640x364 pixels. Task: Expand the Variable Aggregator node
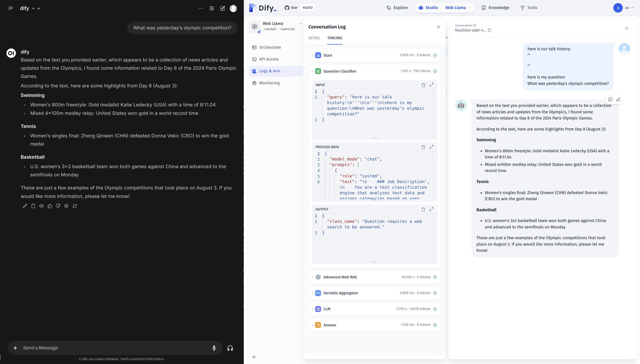coord(374,293)
